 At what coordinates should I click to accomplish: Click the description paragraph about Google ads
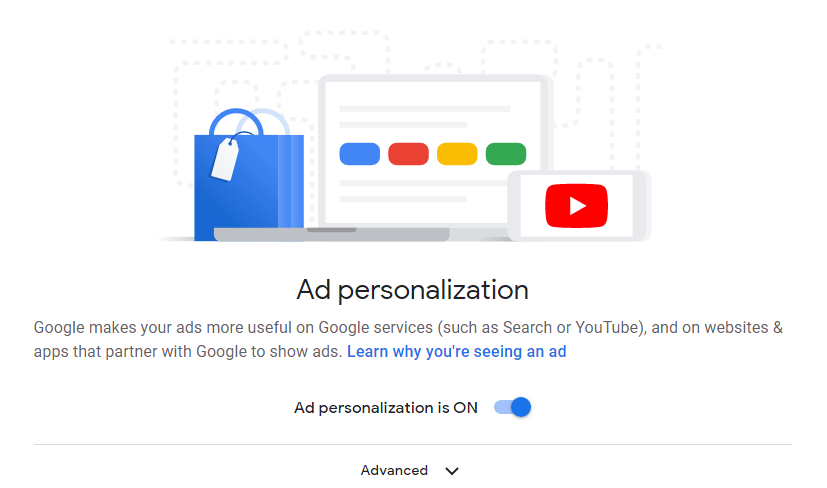click(408, 339)
